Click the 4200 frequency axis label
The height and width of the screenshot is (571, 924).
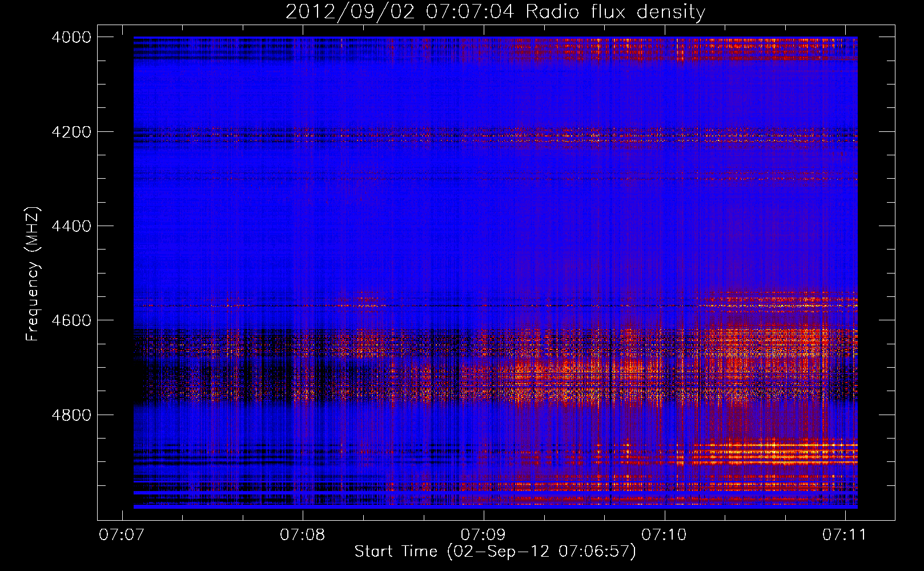pyautogui.click(x=71, y=132)
